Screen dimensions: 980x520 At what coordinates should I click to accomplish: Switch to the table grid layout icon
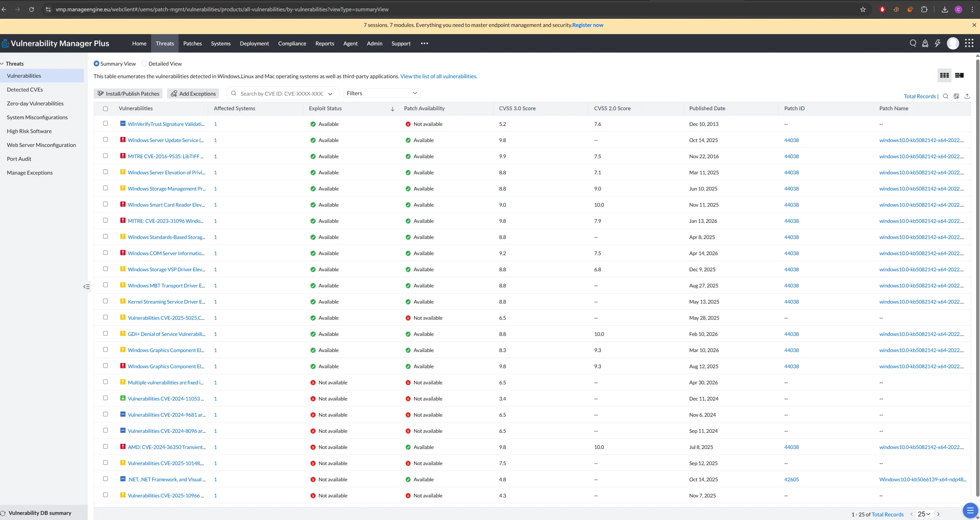click(x=944, y=75)
